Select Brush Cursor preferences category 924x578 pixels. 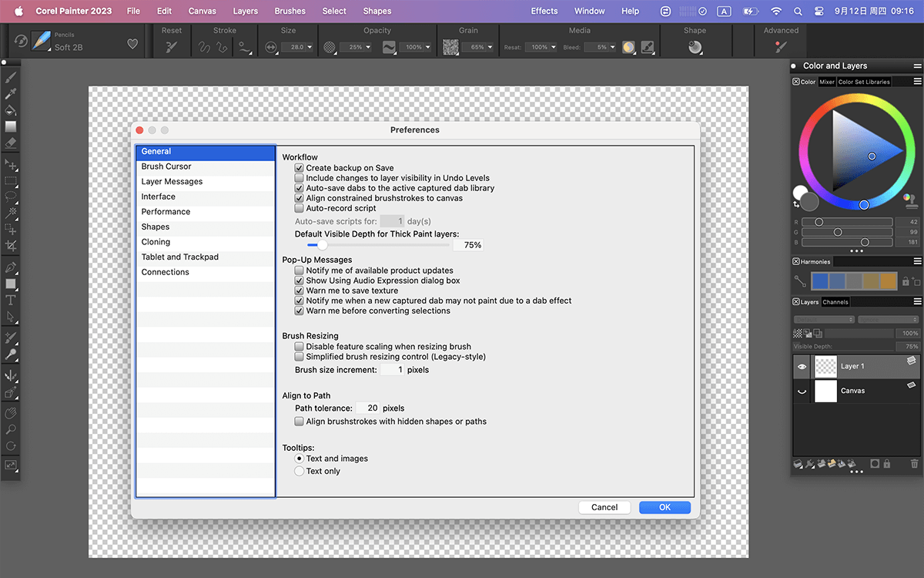[x=206, y=166]
